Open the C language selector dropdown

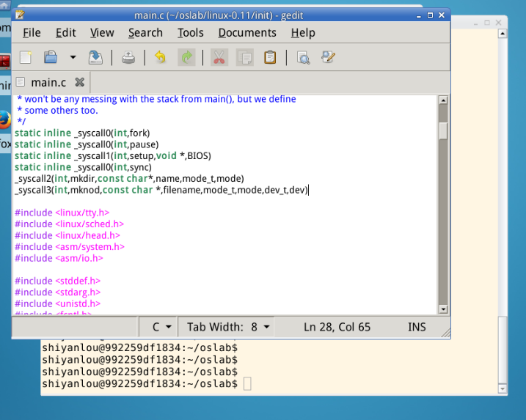[x=161, y=327]
